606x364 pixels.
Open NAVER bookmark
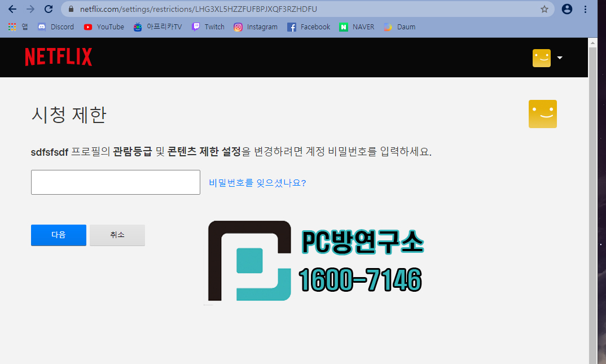point(357,27)
